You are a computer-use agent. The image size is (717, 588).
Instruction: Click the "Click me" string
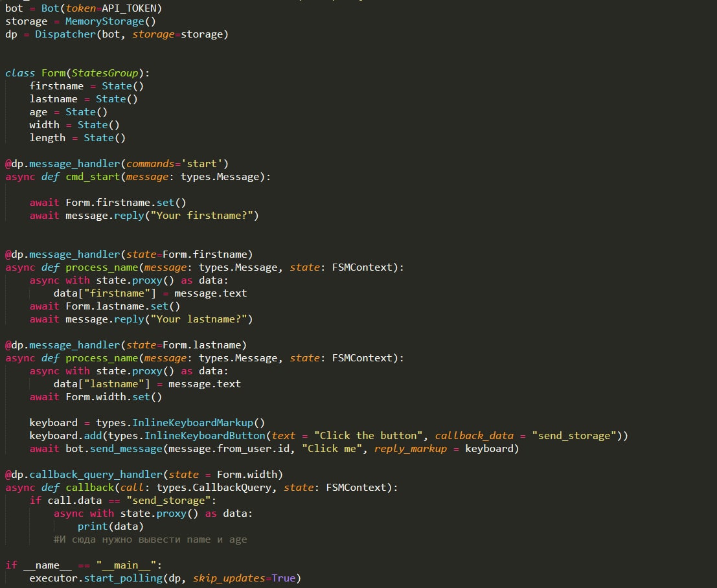(x=332, y=449)
